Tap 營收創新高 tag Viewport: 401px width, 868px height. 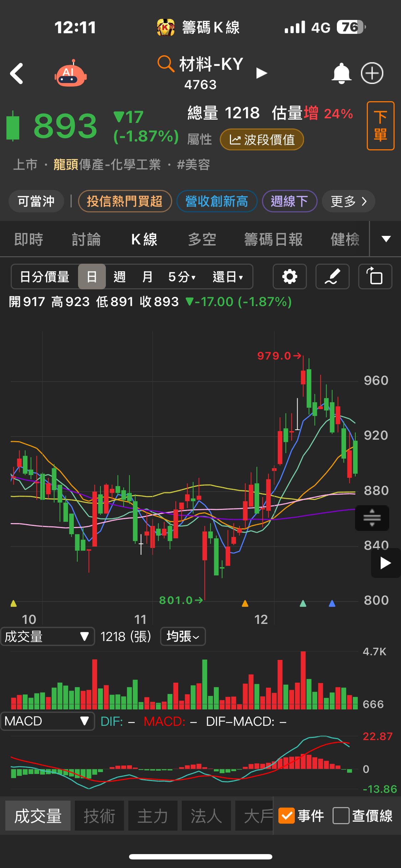click(x=217, y=201)
